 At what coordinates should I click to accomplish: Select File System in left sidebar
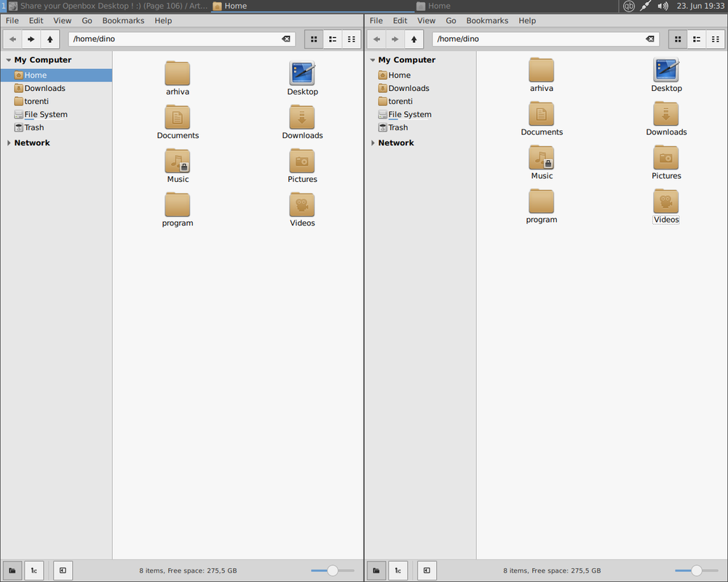tap(56, 114)
